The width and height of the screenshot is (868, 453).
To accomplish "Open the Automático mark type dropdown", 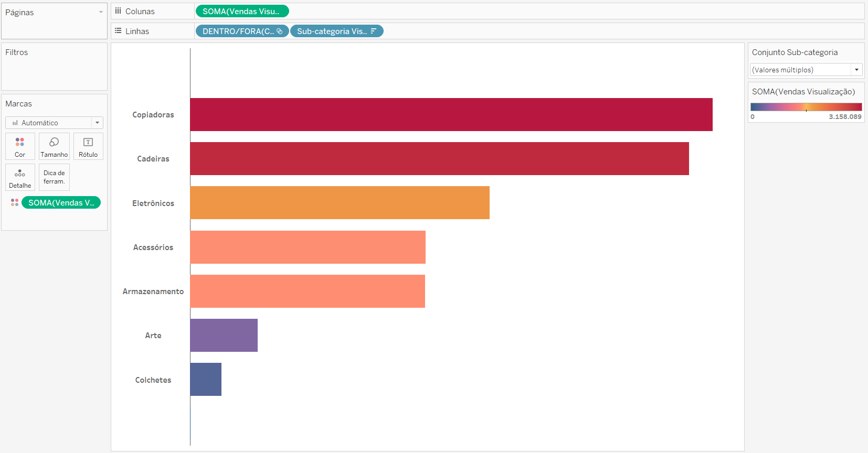I will coord(54,123).
